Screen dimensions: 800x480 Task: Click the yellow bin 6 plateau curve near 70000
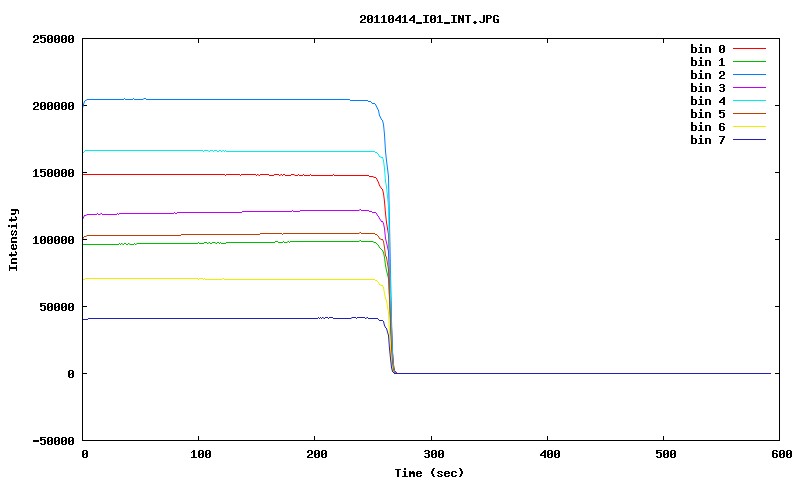230,279
